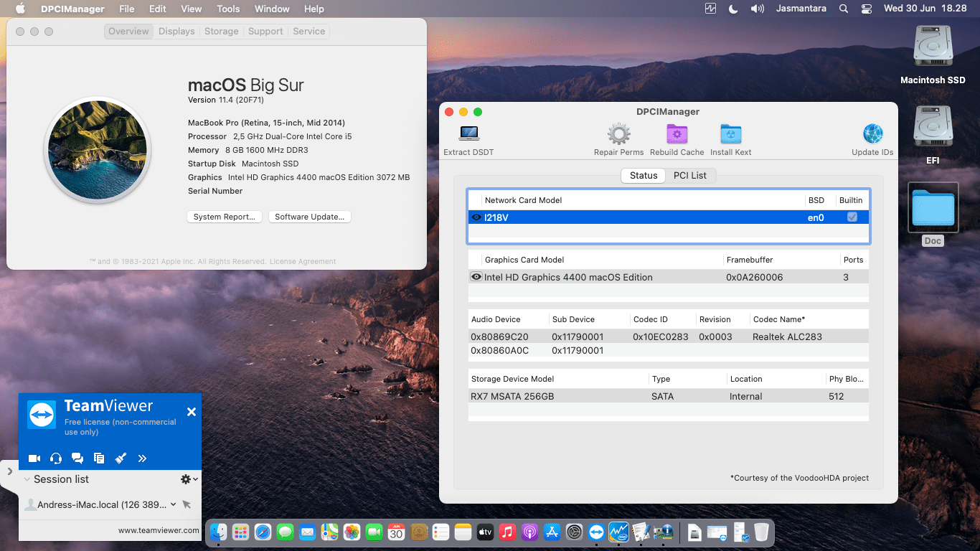Switch to Displays tab in About This Mac
The width and height of the screenshot is (980, 551).
click(x=176, y=32)
